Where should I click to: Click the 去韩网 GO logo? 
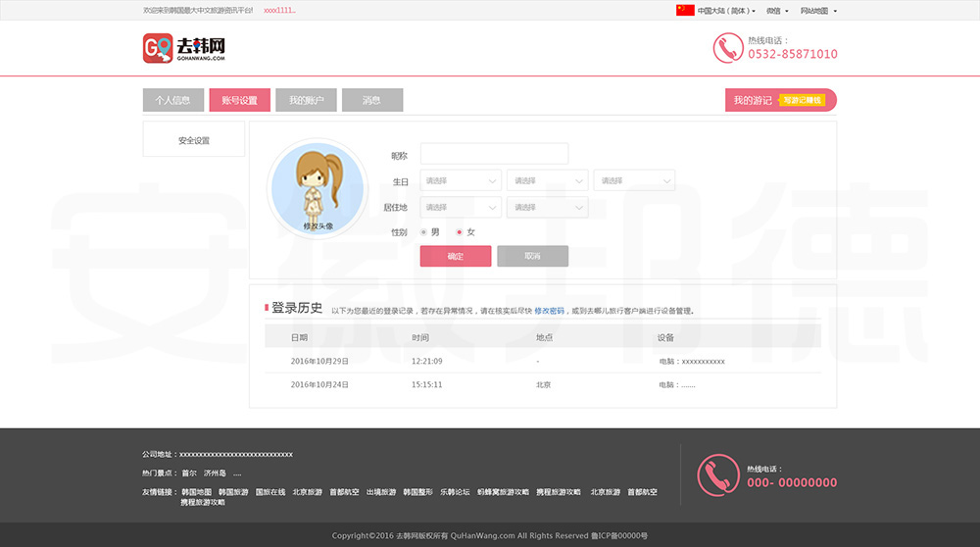pyautogui.click(x=184, y=48)
